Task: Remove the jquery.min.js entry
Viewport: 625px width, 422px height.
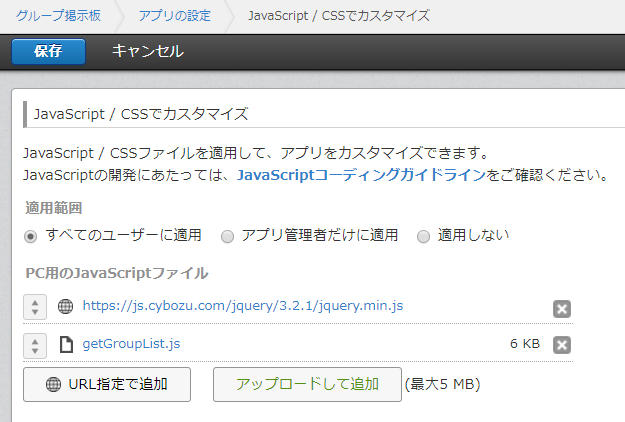Action: pos(562,309)
